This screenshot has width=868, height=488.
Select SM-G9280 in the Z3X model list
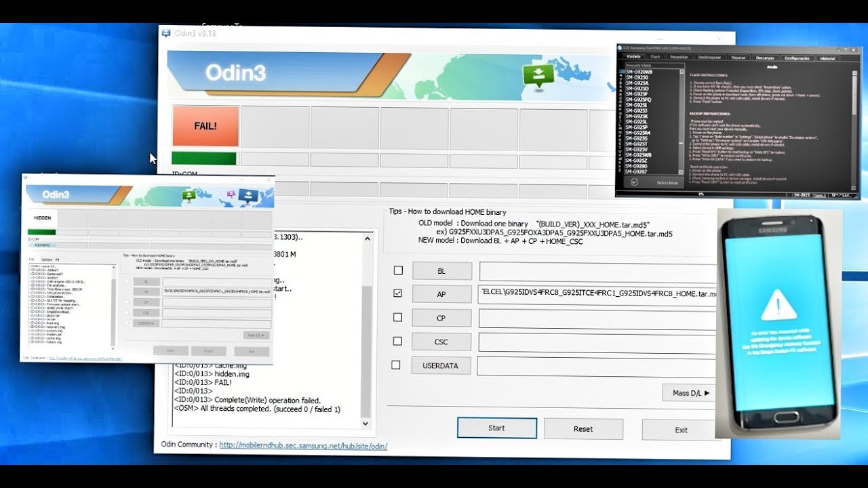[637, 166]
